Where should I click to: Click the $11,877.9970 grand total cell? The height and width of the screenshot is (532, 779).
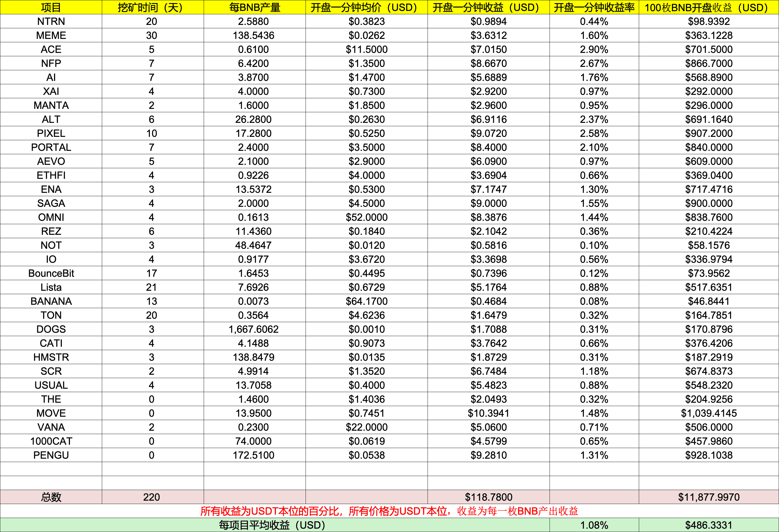tap(708, 497)
